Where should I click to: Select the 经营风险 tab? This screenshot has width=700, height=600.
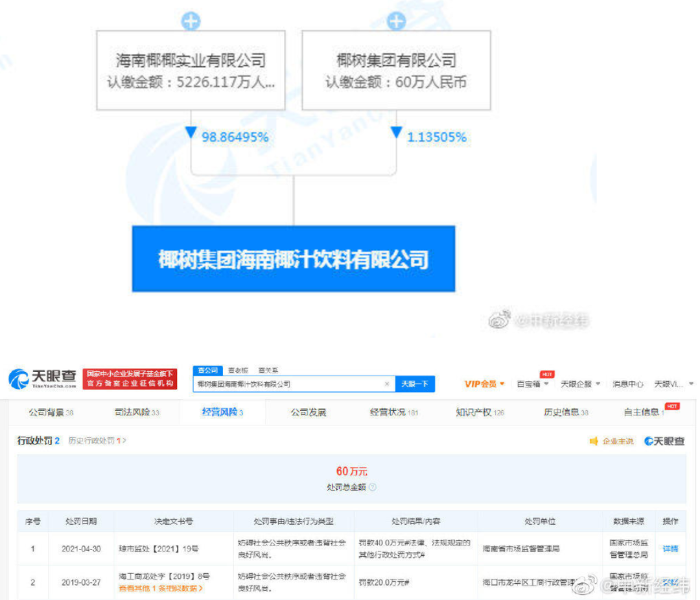tap(222, 412)
